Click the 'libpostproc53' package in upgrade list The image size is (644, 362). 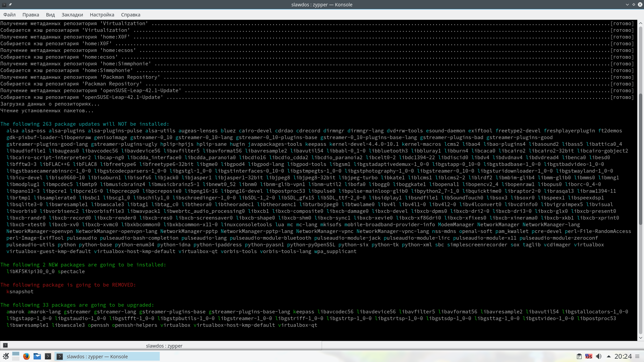[596, 318]
